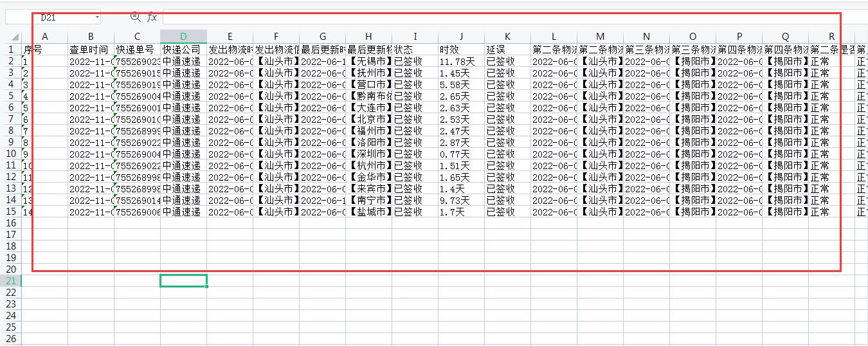Click tracking number cell 755269001

(137, 107)
